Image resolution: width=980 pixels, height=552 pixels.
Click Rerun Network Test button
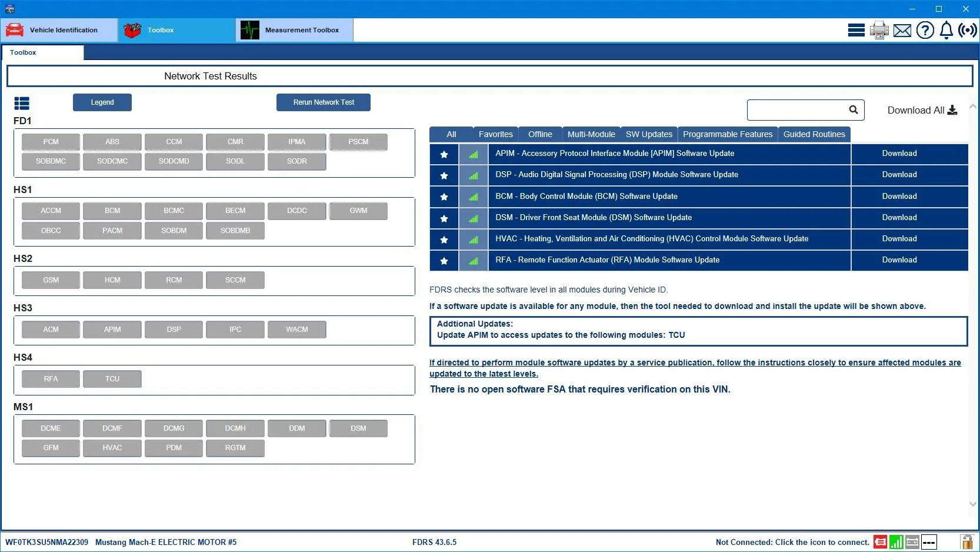click(324, 102)
